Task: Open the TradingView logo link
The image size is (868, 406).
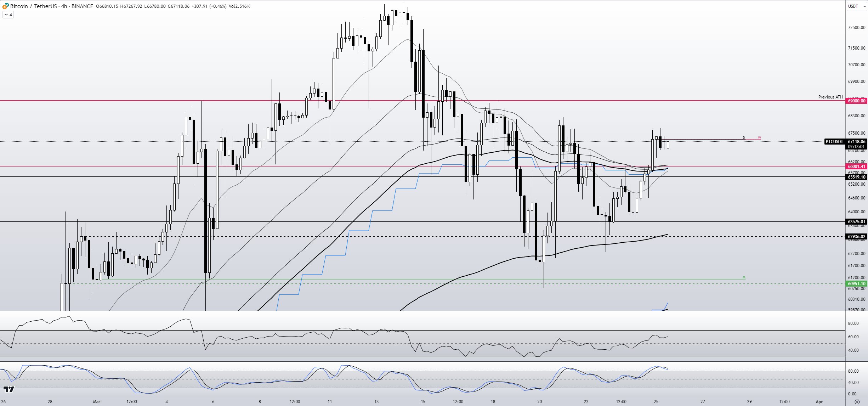Action: (8, 389)
